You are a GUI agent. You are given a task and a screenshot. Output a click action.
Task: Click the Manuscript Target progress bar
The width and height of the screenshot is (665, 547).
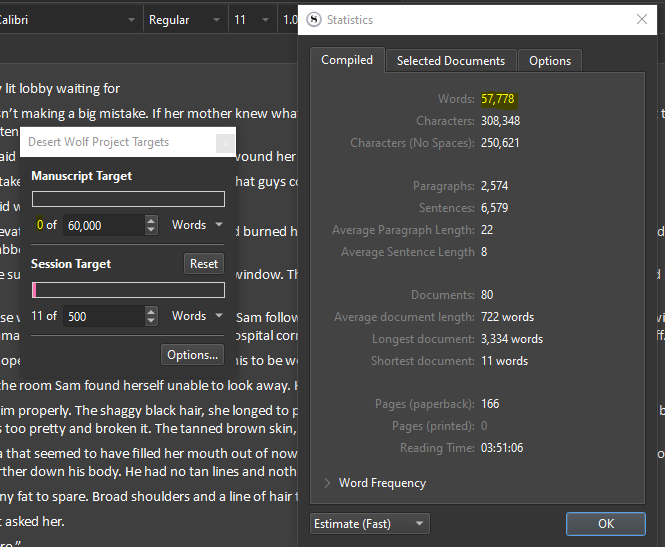point(129,199)
